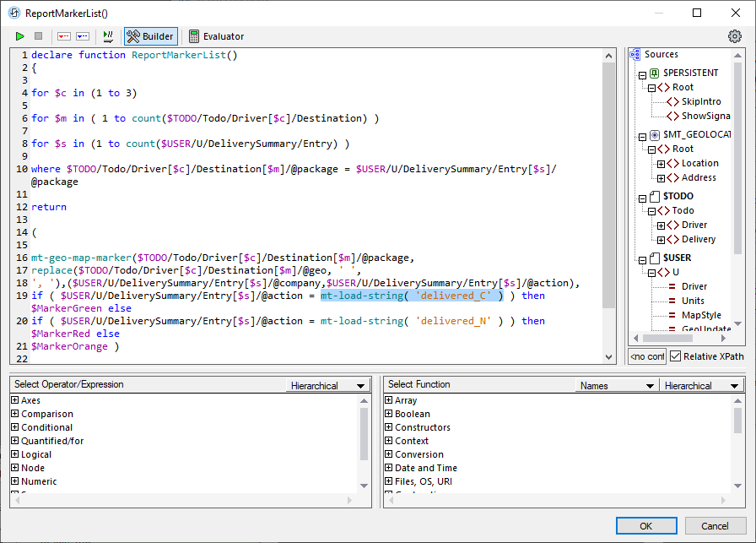Click the Cancel button

coord(715,525)
